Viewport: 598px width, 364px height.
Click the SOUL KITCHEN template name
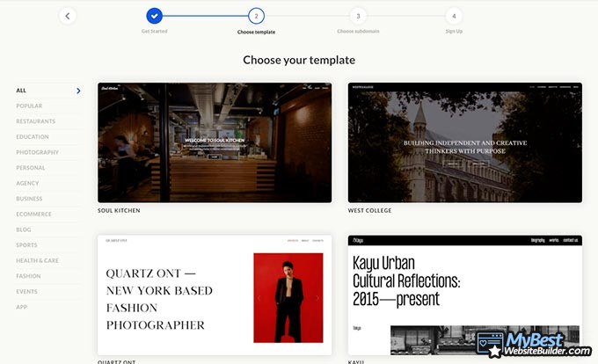119,210
